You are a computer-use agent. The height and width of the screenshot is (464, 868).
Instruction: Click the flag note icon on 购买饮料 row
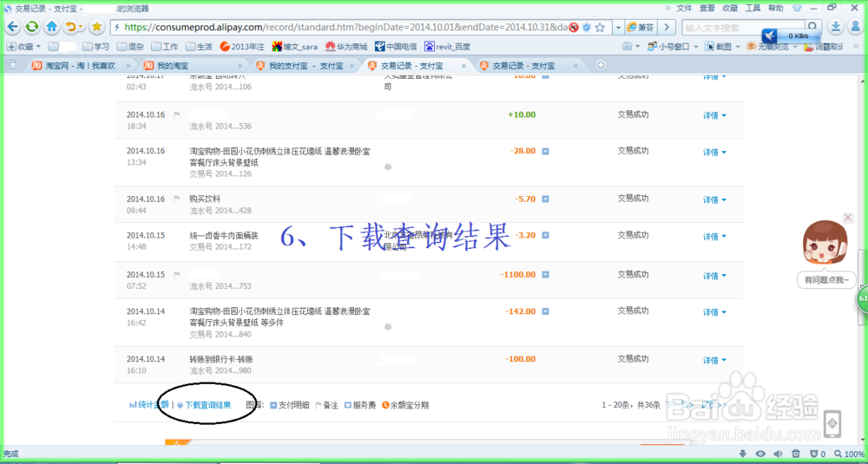pyautogui.click(x=177, y=199)
